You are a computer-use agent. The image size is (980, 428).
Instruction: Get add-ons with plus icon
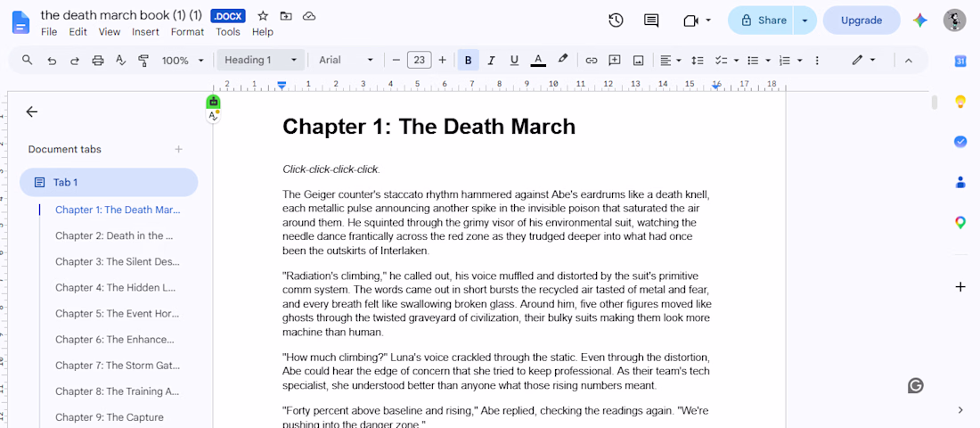point(960,287)
